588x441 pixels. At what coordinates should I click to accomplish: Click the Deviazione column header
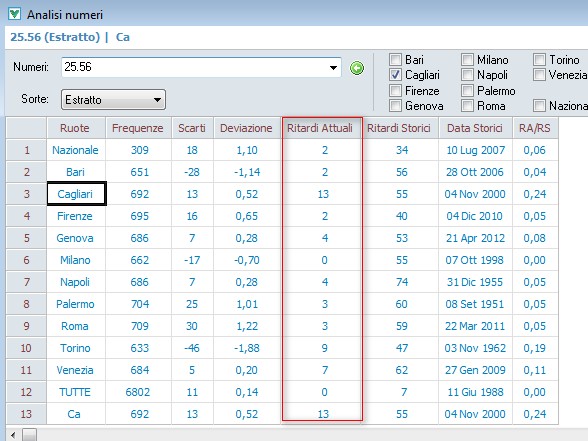point(246,128)
